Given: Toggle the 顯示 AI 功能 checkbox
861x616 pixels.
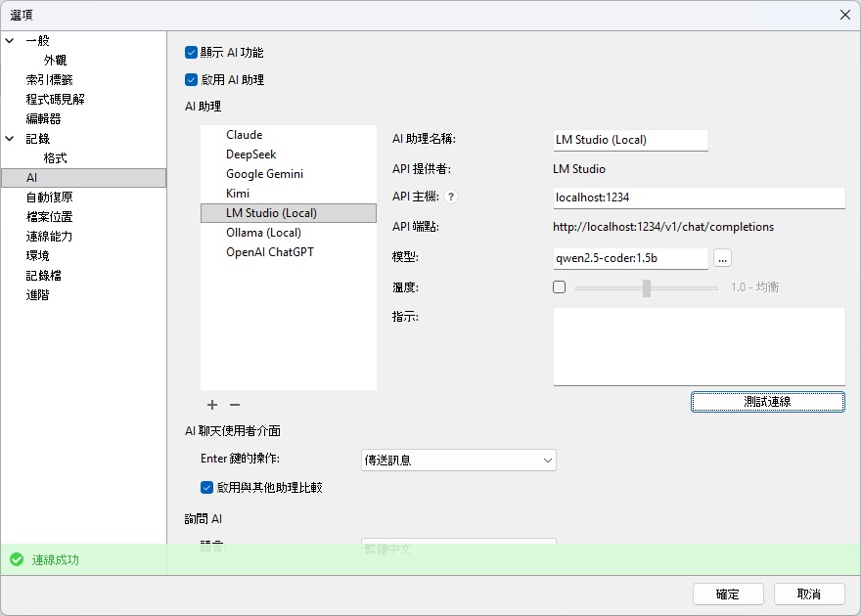Looking at the screenshot, I should pyautogui.click(x=191, y=53).
